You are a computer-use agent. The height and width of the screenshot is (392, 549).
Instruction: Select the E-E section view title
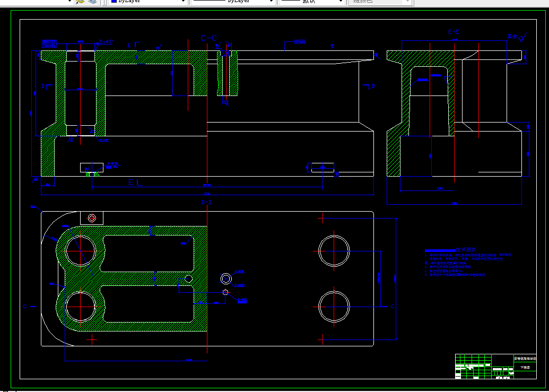(x=454, y=32)
